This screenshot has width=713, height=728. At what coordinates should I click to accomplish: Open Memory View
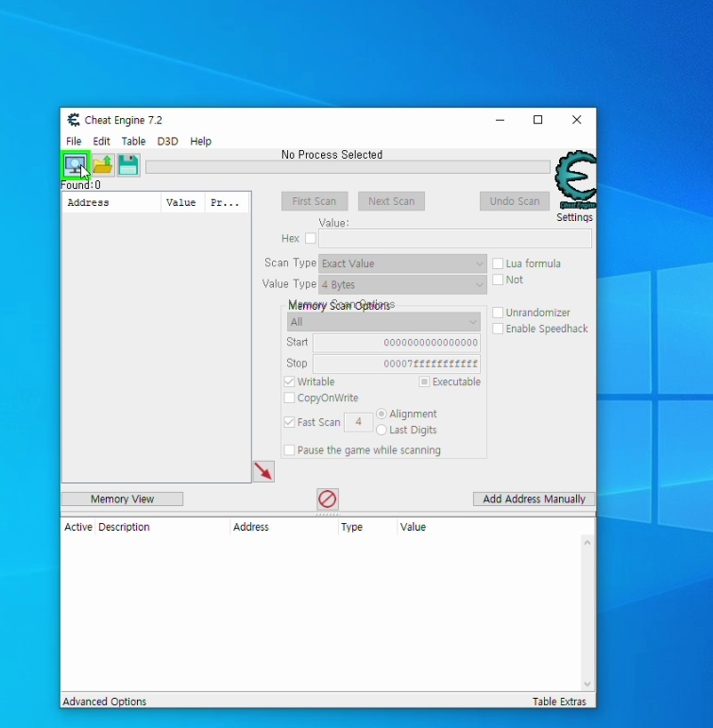122,499
